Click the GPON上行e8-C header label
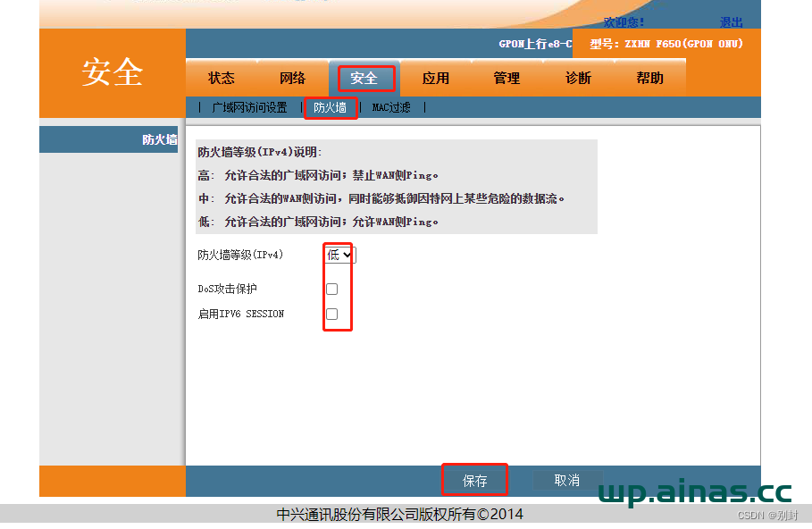The image size is (812, 529). [534, 43]
